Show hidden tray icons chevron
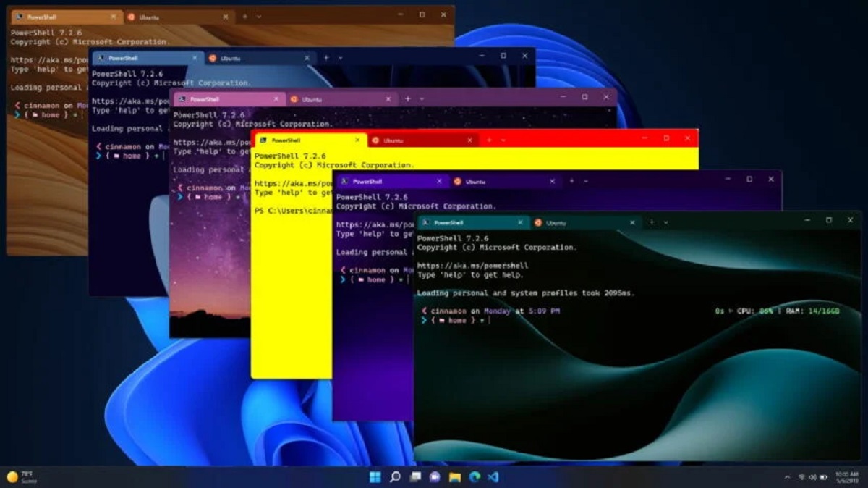Viewport: 868px width, 488px height. point(787,477)
